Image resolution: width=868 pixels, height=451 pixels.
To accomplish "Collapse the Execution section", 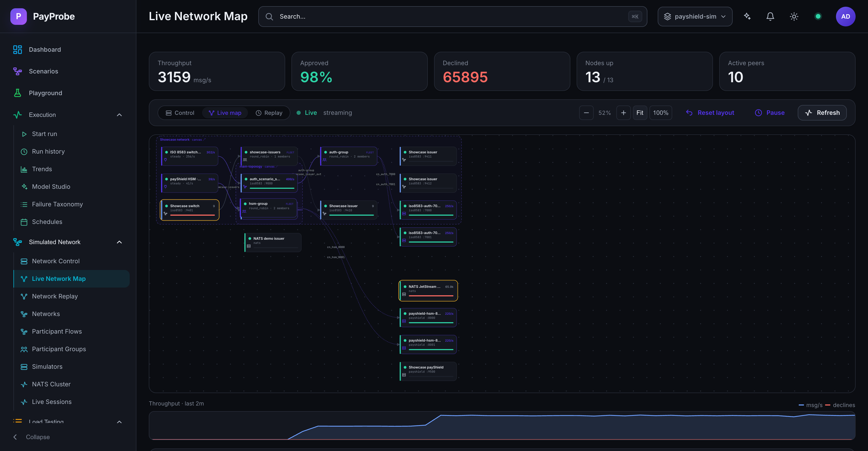I will [x=119, y=115].
